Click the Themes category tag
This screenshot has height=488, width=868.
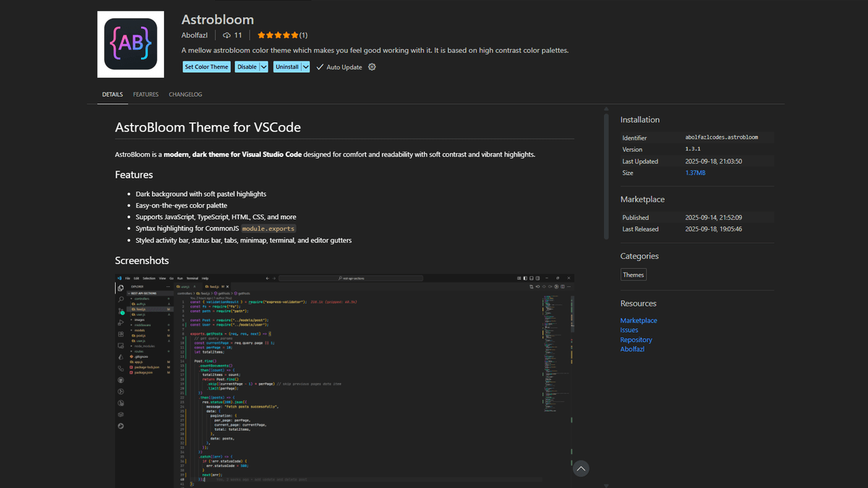pyautogui.click(x=634, y=275)
